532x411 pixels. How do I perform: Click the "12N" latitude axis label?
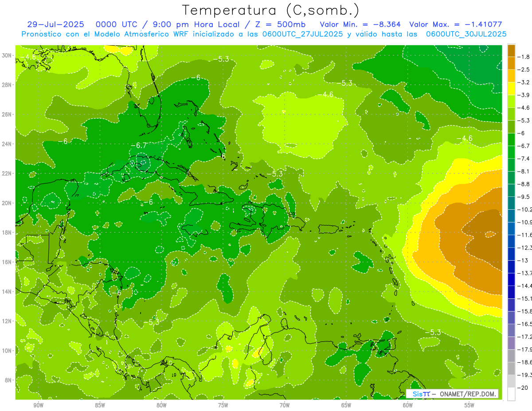(x=8, y=321)
